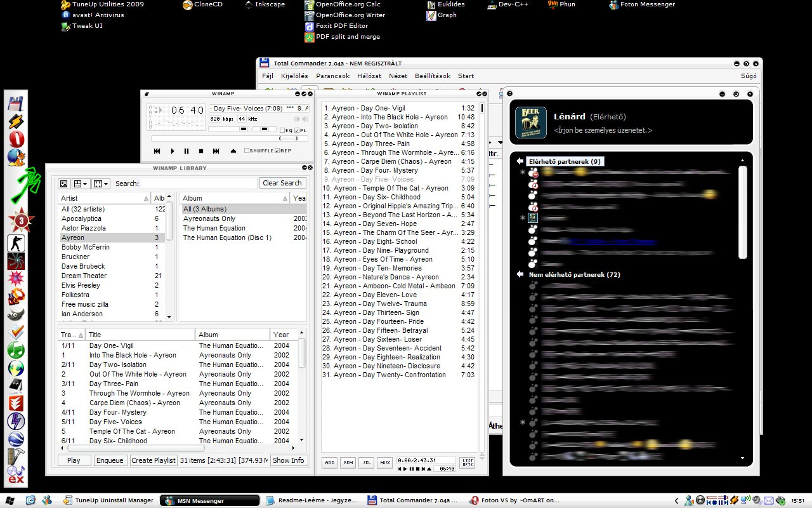The width and height of the screenshot is (812, 508).
Task: Click Create Playlist button
Action: [154, 460]
